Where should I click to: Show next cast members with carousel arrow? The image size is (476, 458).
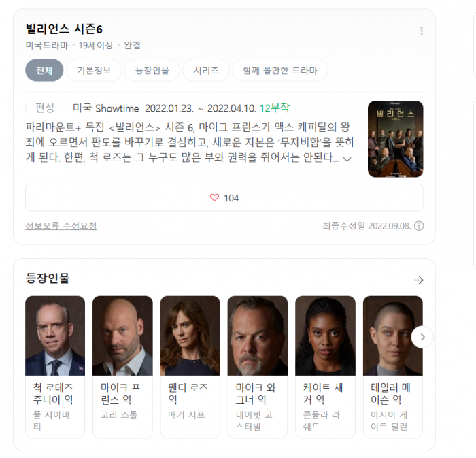click(422, 337)
